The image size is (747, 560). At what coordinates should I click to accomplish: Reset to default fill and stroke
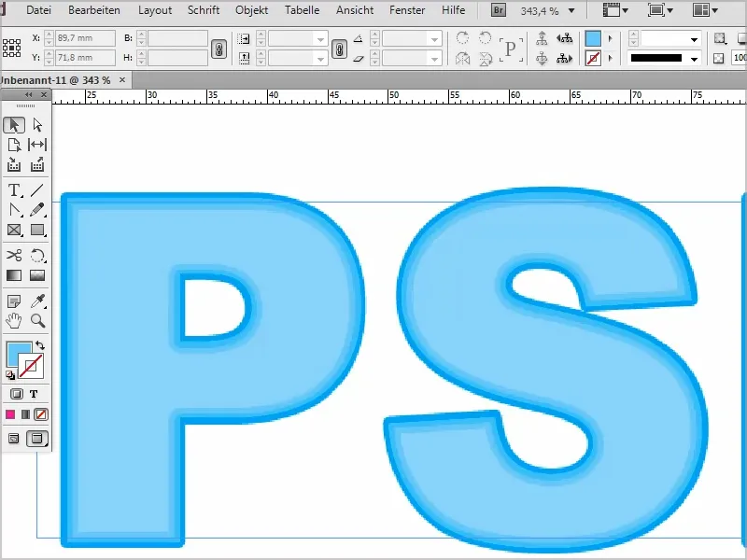pos(10,375)
